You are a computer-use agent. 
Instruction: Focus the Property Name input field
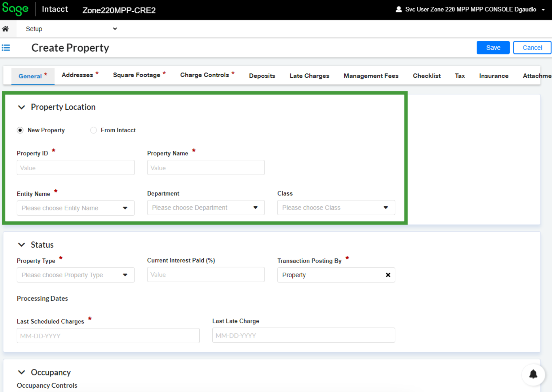[x=206, y=168]
